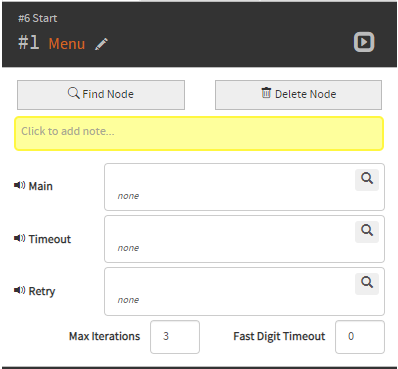Click the speaker icon next to Main
The image size is (398, 369).
(x=19, y=185)
